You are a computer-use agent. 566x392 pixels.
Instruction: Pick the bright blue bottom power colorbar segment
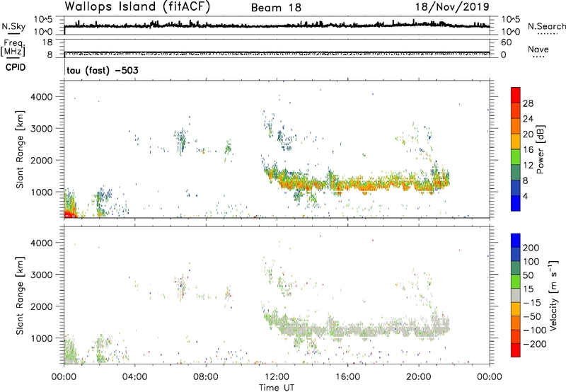click(x=516, y=203)
